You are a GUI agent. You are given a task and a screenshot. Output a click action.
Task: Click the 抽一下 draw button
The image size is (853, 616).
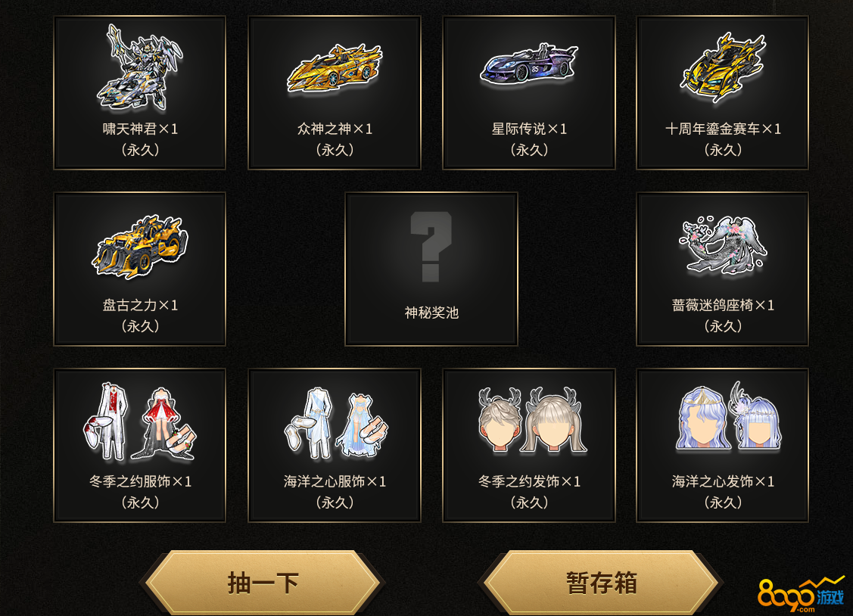coord(263,583)
